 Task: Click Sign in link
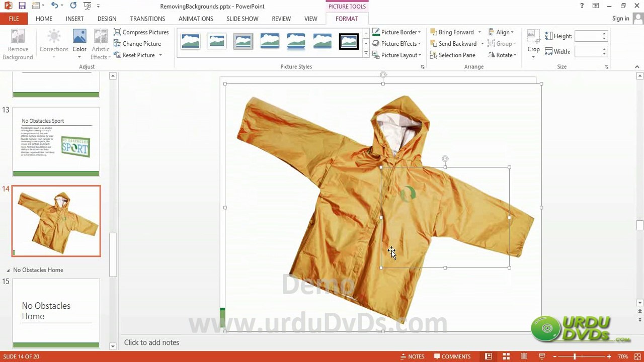[x=621, y=19]
